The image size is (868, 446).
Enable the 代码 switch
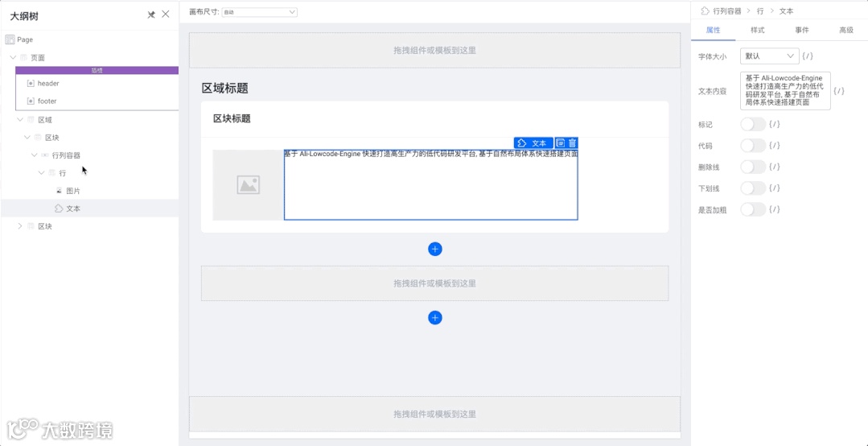(x=753, y=146)
